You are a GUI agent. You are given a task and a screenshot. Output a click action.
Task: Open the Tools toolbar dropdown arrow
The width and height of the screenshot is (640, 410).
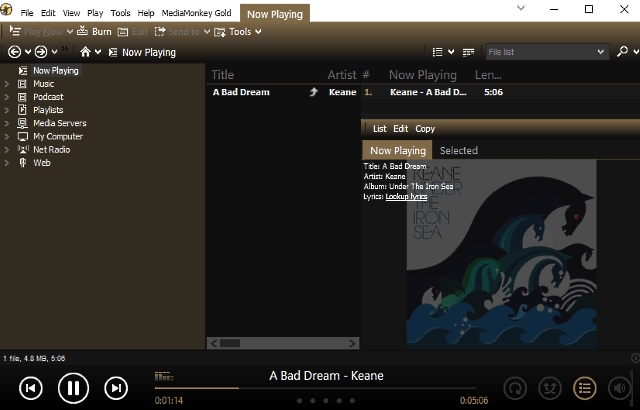click(258, 31)
